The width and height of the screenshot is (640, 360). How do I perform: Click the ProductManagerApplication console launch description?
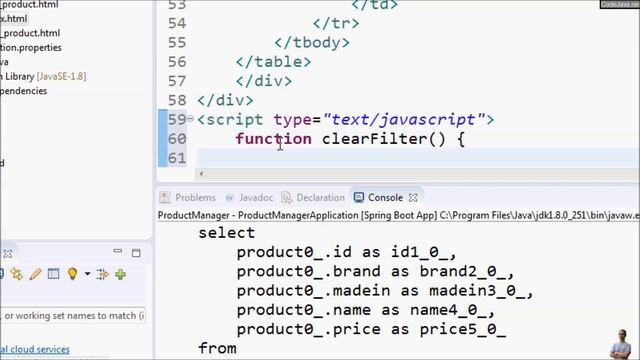coord(398,215)
